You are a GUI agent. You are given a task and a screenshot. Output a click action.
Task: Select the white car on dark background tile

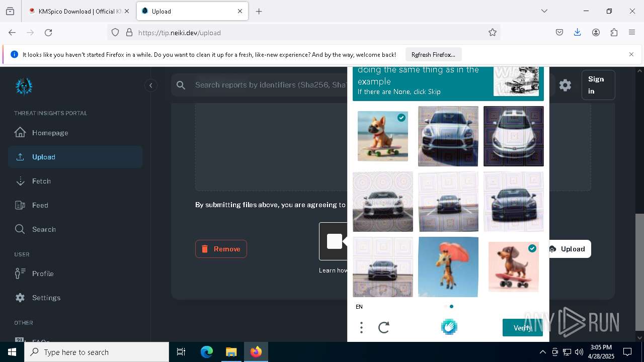click(514, 136)
